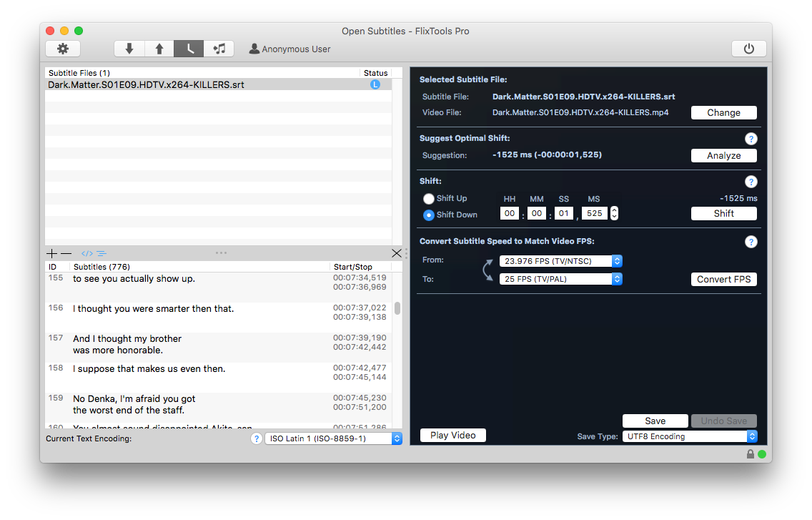Click the Analyze button

coord(724,155)
